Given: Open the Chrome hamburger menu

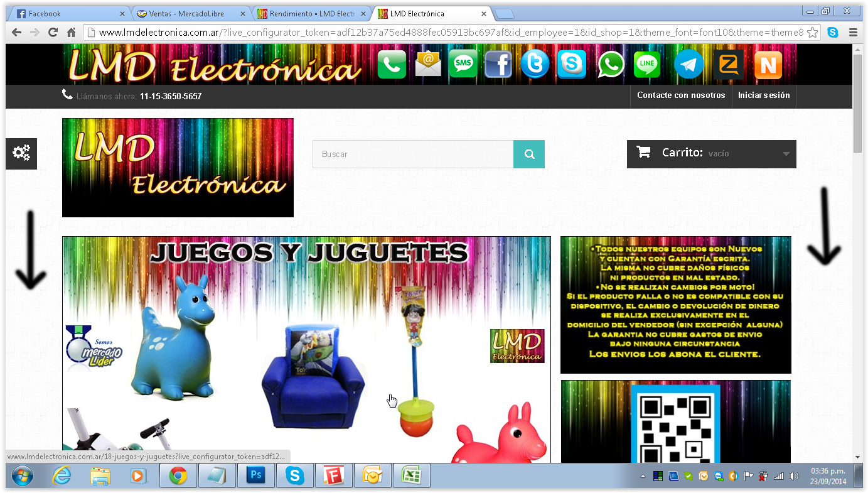Looking at the screenshot, I should click(x=854, y=33).
